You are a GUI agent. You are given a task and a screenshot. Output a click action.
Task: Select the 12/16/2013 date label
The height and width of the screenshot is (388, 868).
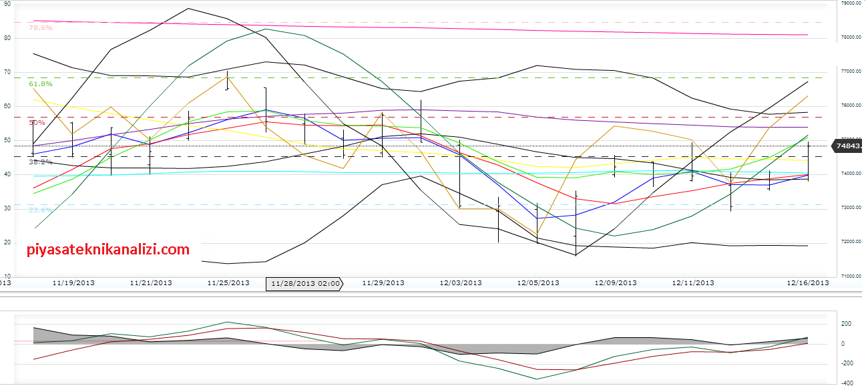tap(807, 283)
